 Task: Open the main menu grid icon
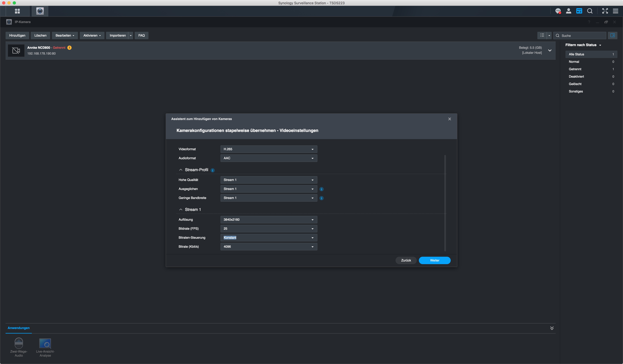[17, 11]
